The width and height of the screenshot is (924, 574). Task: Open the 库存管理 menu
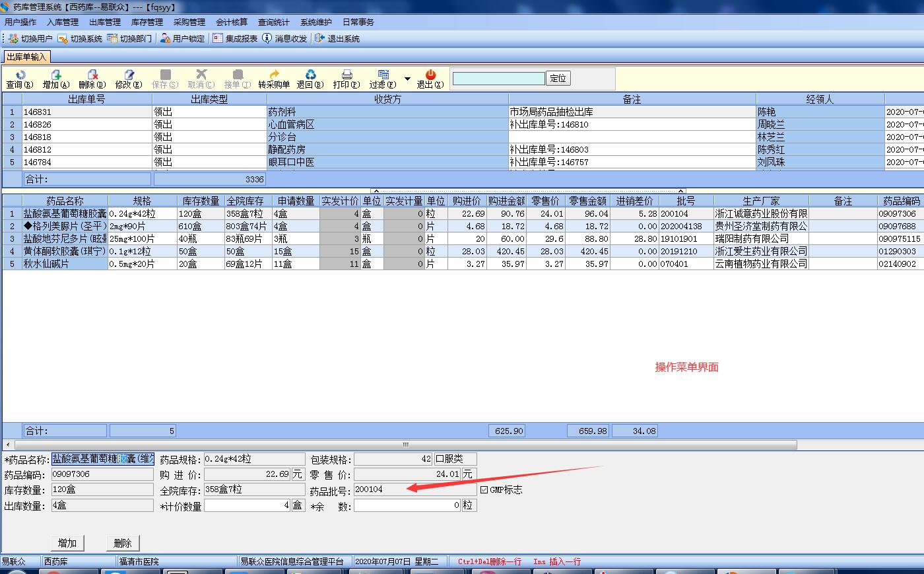pos(147,22)
